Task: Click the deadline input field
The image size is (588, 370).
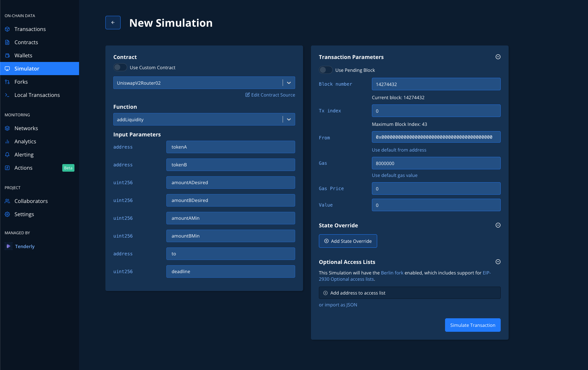Action: [231, 271]
